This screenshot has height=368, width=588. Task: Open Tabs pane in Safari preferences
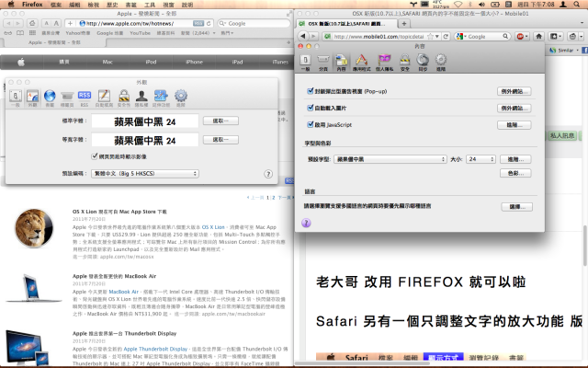[67, 98]
